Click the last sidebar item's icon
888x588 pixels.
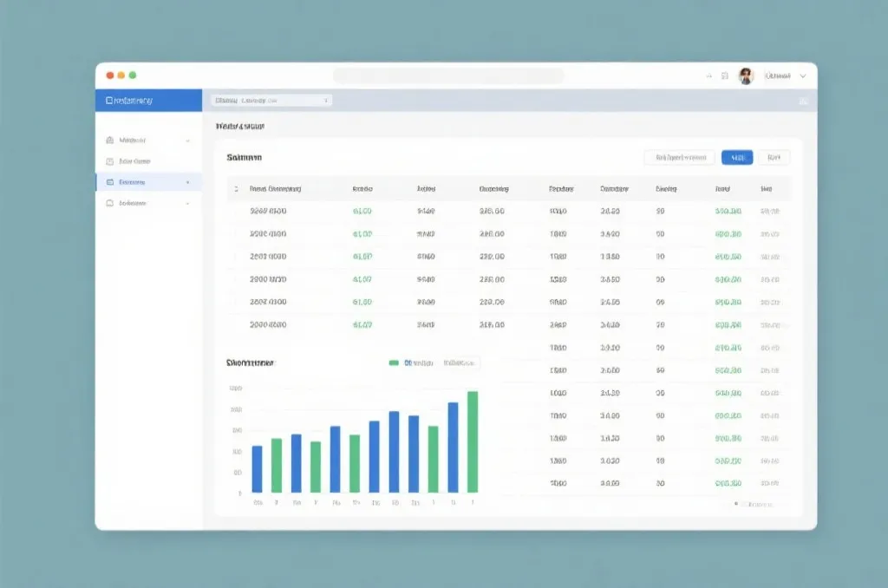(x=110, y=203)
